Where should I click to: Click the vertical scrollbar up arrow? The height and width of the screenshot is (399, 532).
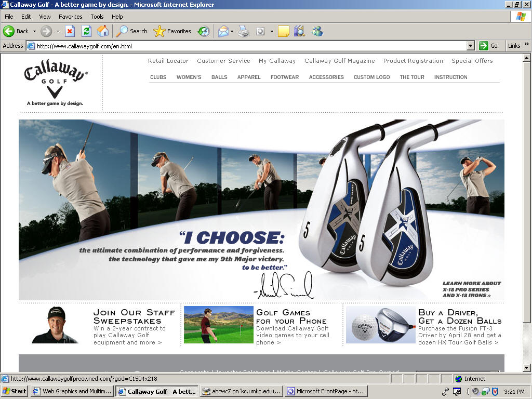click(x=527, y=58)
